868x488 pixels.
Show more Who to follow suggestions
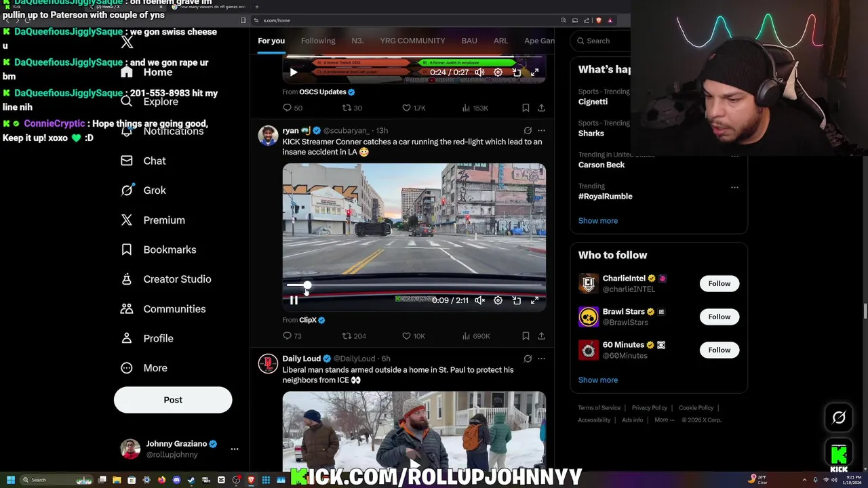tap(598, 380)
